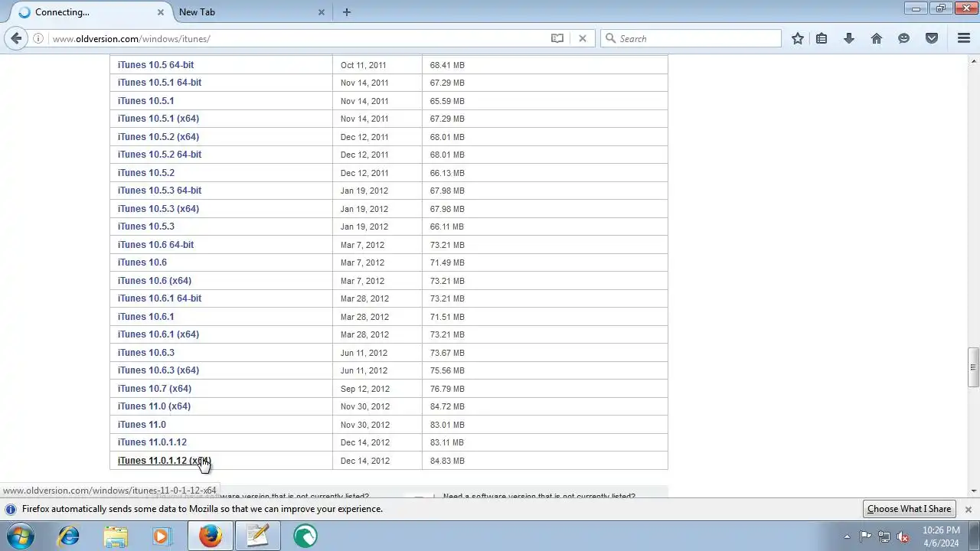Image resolution: width=980 pixels, height=551 pixels.
Task: Open iTunes 11.0.1.12 link
Action: [152, 442]
